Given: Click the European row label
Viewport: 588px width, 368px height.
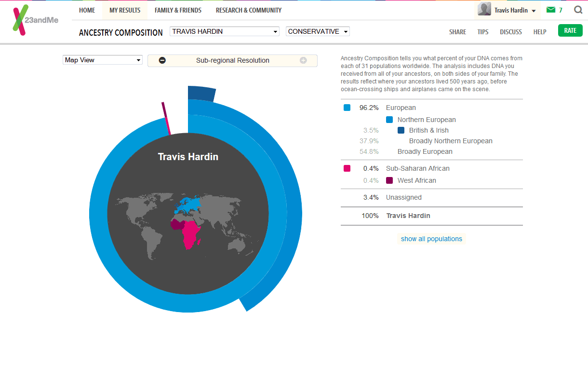Looking at the screenshot, I should 401,108.
